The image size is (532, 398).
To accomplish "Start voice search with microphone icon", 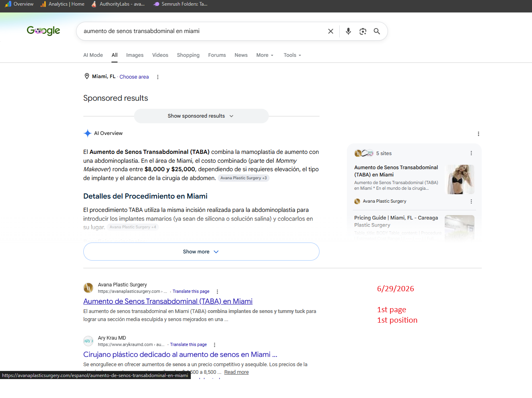I will 348,31.
